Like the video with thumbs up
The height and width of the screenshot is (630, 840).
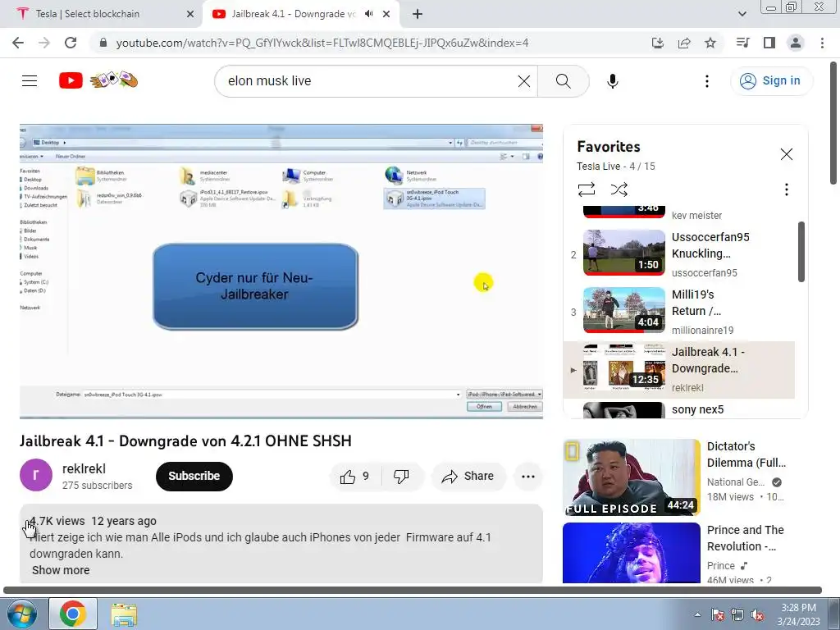(x=355, y=477)
